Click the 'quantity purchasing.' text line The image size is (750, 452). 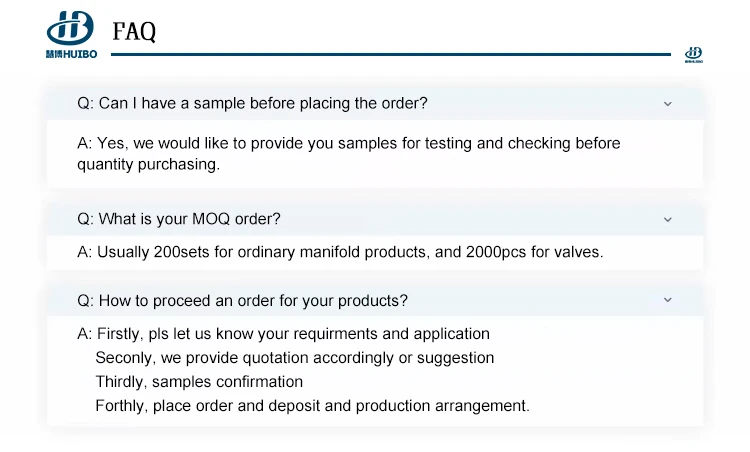pos(148,165)
